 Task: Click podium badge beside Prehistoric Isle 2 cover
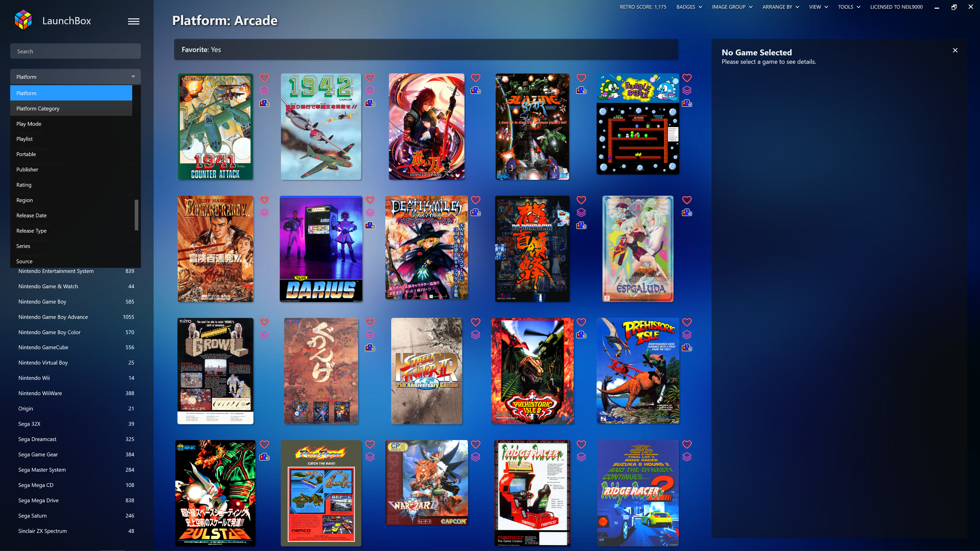(x=581, y=335)
